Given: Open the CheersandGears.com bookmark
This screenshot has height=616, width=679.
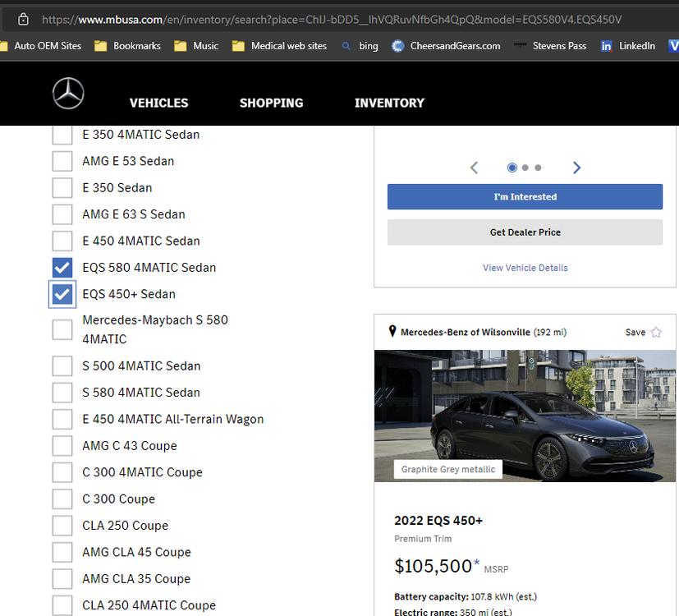Looking at the screenshot, I should (x=447, y=46).
